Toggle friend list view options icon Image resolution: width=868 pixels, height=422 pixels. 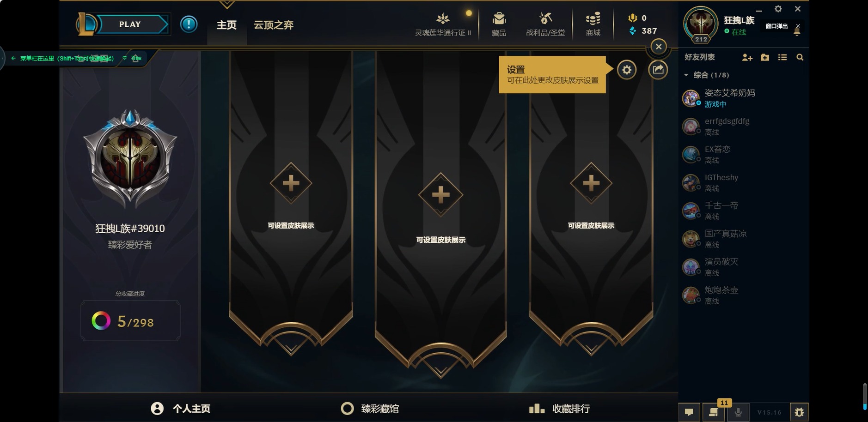click(782, 57)
